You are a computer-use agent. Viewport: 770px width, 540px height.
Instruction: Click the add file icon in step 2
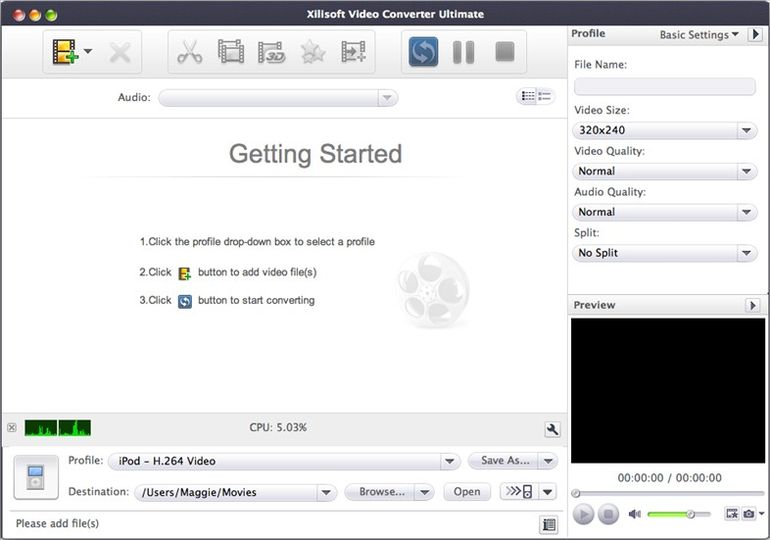point(185,273)
